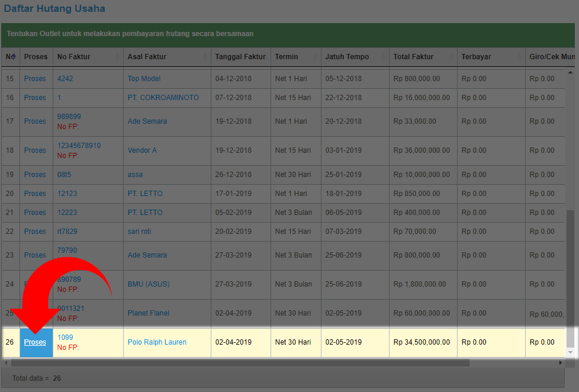Screen dimensions: 579x392
Task: Open Top Model vendor link
Action: coord(144,79)
